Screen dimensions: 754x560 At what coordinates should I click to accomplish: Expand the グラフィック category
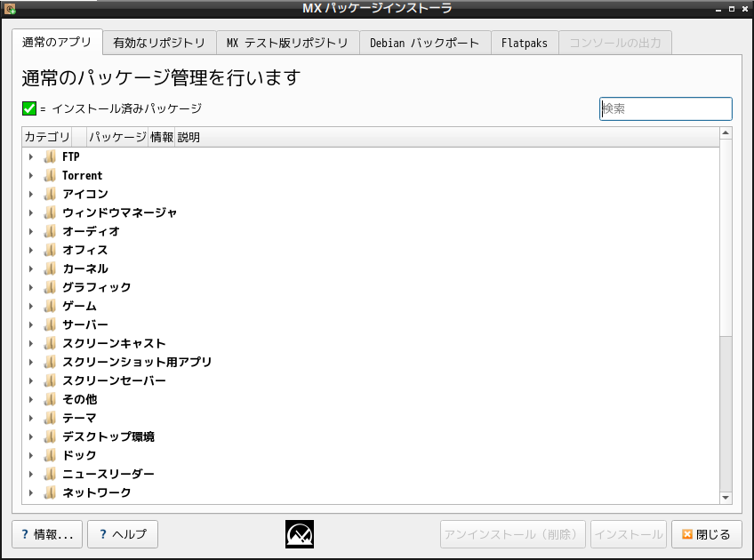pos(33,287)
